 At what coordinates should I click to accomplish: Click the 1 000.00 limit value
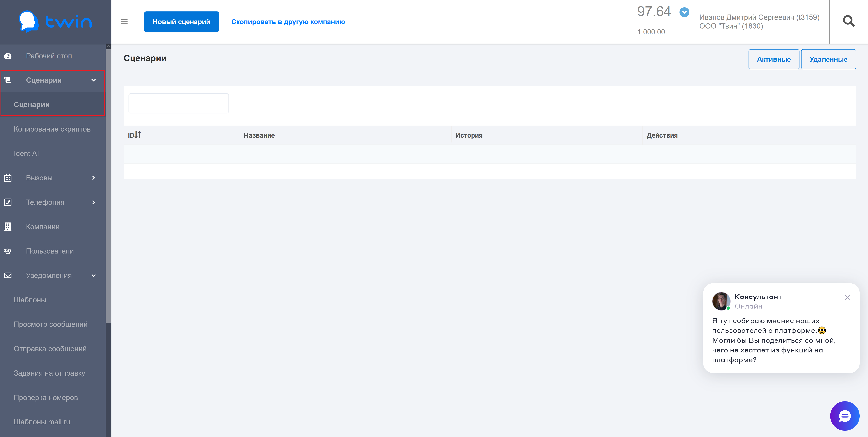pyautogui.click(x=651, y=32)
